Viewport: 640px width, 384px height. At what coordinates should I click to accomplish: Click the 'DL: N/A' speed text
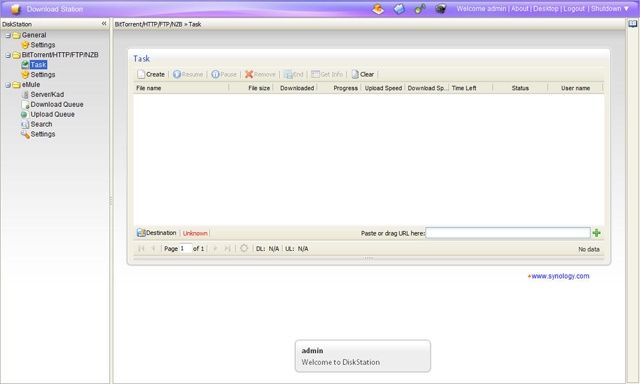click(267, 249)
